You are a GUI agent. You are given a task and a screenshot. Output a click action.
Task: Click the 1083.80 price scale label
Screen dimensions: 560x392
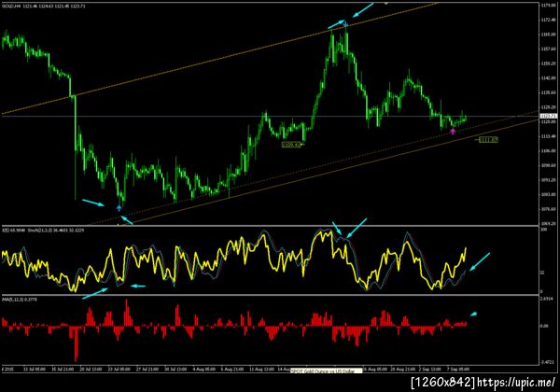tap(548, 194)
